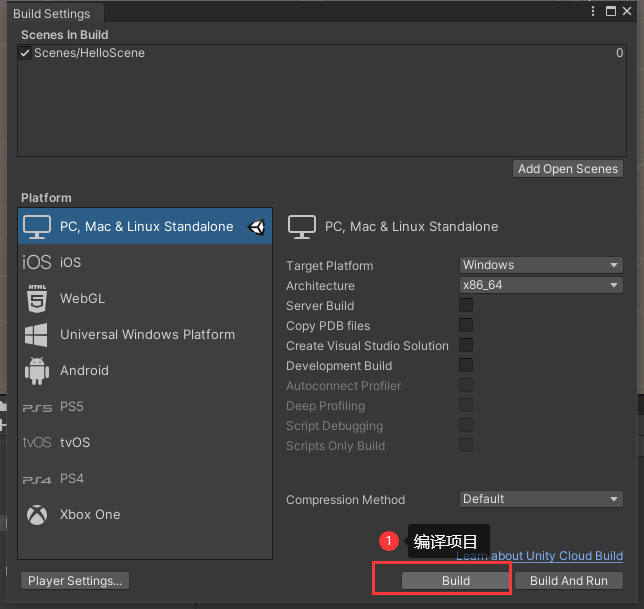Click the WebGL HTML5 shield icon
This screenshot has width=644, height=609.
click(37, 299)
